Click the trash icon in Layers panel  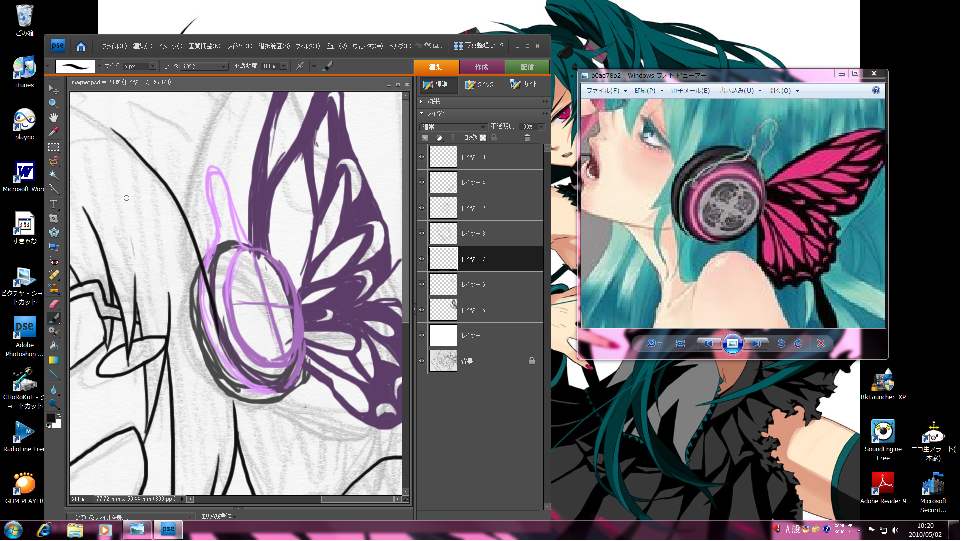(526, 138)
